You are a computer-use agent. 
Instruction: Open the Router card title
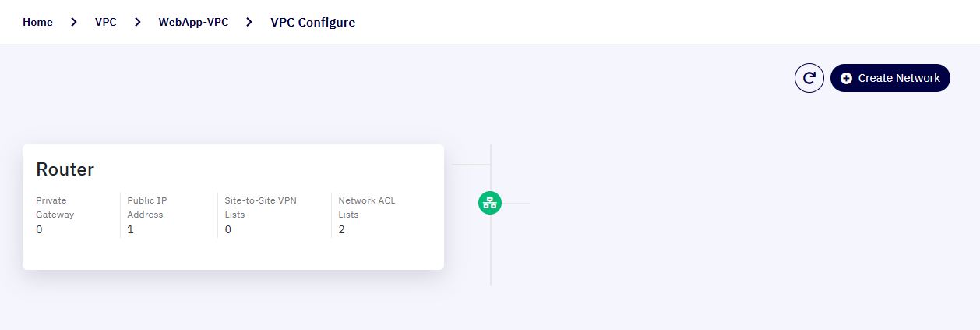coord(65,169)
